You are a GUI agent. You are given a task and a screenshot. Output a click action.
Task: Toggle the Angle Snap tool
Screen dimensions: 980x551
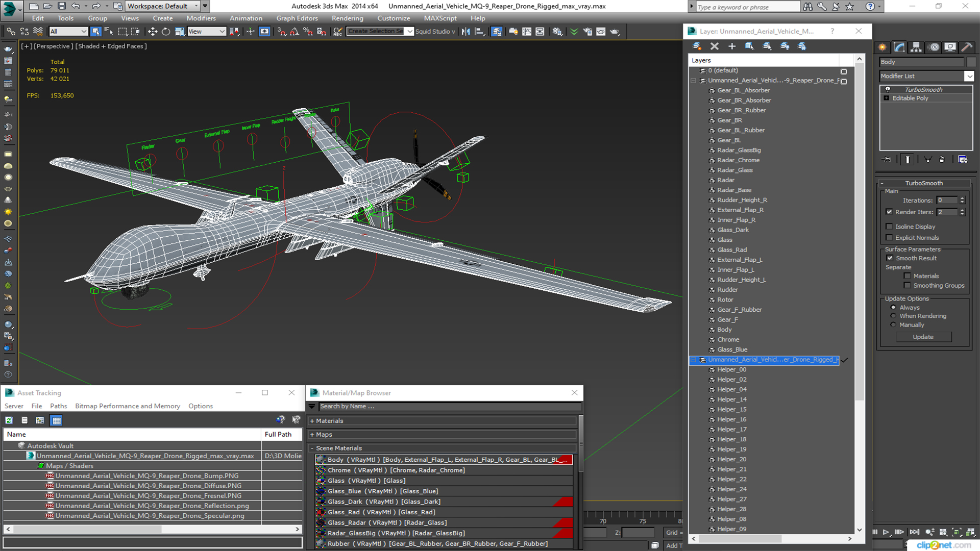point(295,32)
